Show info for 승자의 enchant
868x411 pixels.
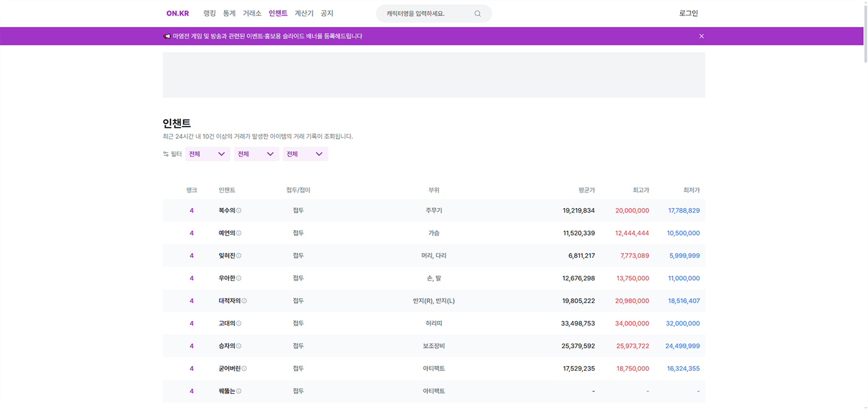pos(239,346)
